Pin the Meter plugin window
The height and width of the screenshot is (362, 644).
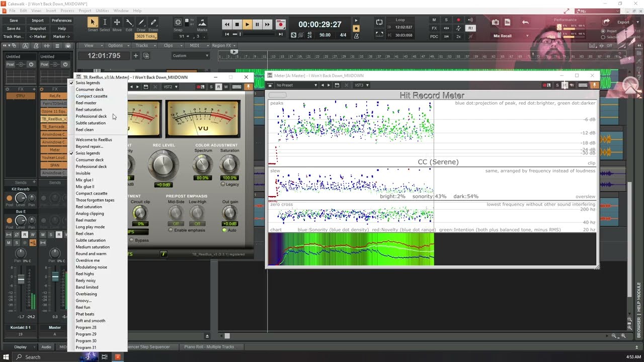[594, 85]
